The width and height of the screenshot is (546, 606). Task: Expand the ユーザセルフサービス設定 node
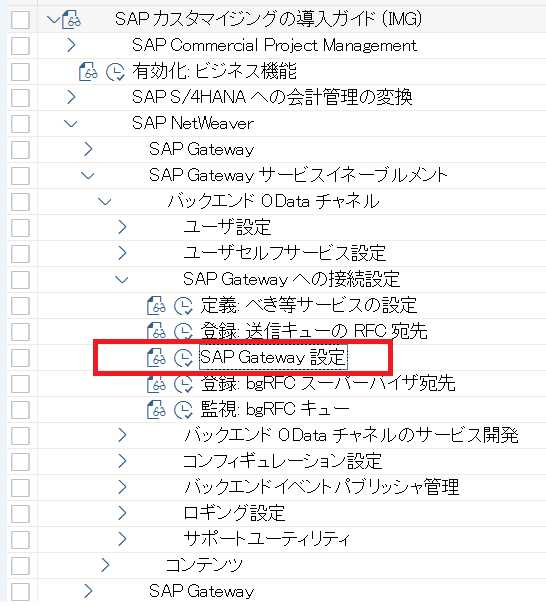point(122,253)
